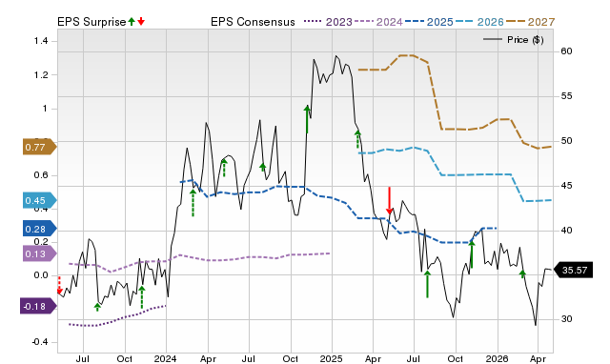Click the 2026 EPS consensus legend entry
The width and height of the screenshot is (610, 364).
coord(479,22)
